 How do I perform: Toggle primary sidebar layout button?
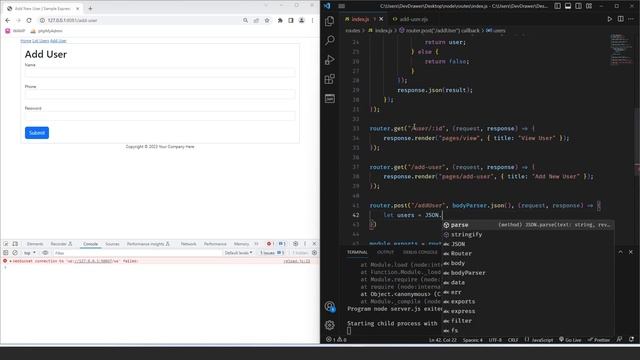coord(558,6)
